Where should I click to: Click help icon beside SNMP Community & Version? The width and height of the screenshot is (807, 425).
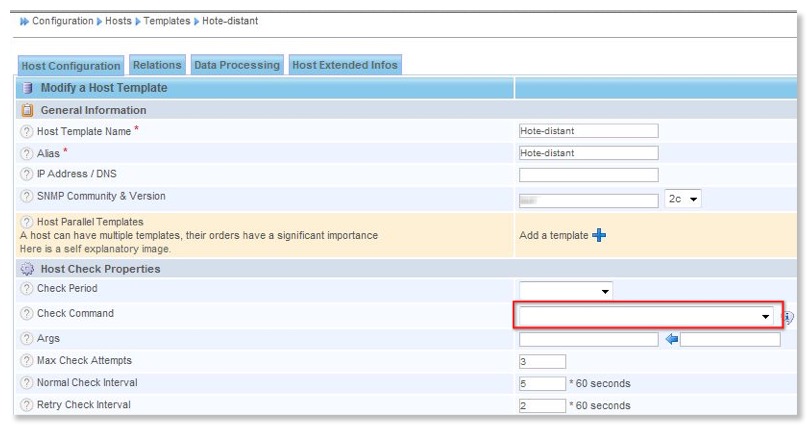click(27, 197)
